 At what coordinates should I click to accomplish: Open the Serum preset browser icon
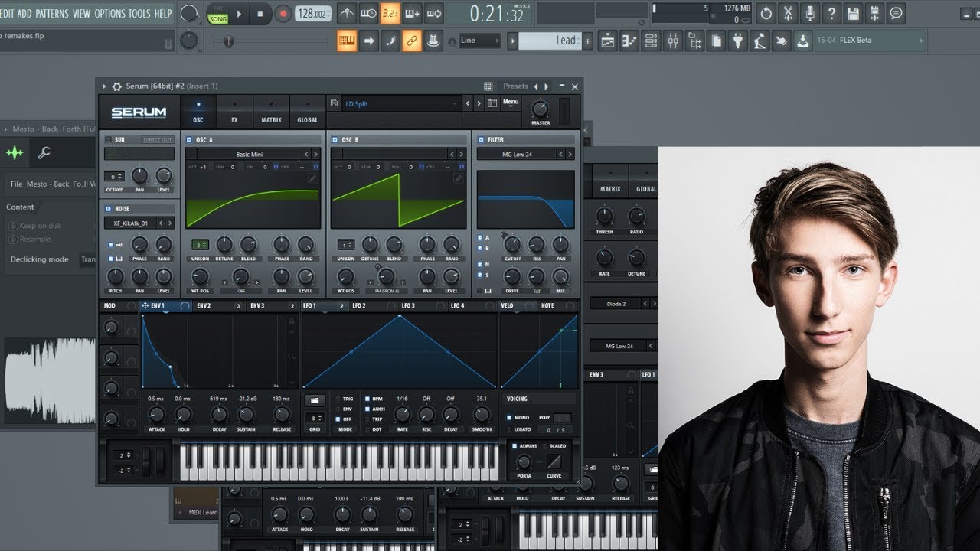pyautogui.click(x=492, y=103)
